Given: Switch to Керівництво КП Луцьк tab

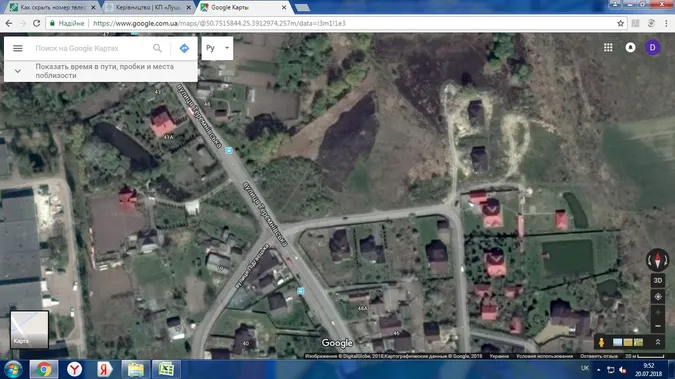Looking at the screenshot, I should [x=149, y=7].
